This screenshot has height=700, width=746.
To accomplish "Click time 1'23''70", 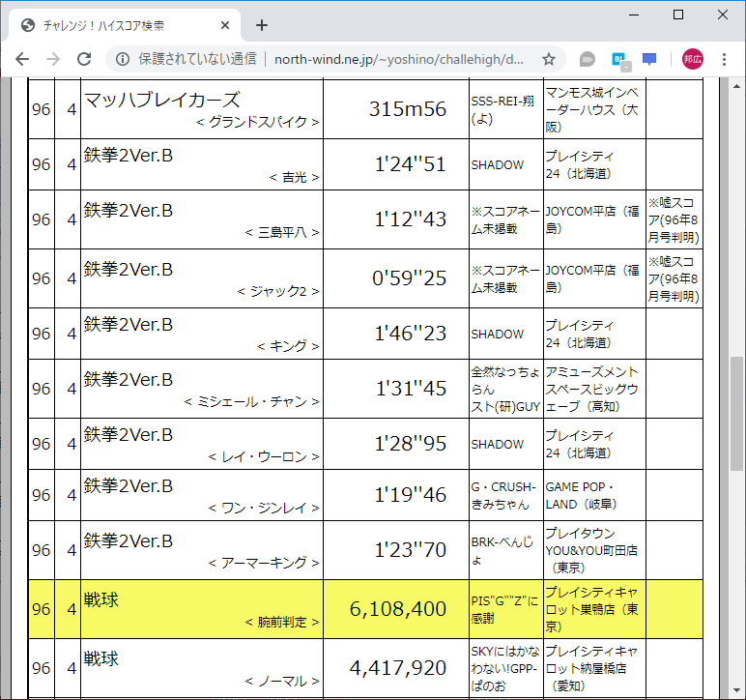I will tap(411, 550).
